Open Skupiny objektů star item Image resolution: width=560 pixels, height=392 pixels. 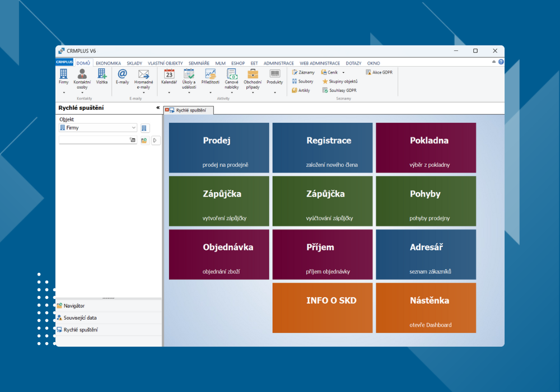point(340,81)
